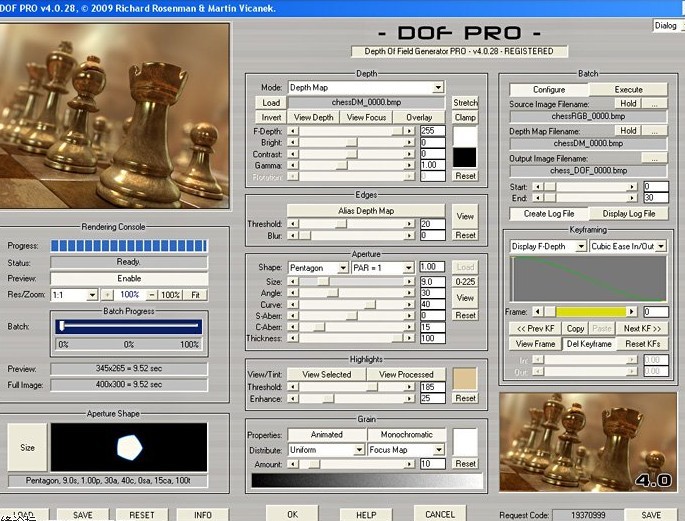Click F-Depth slider left arrow
685x521 pixels.
click(x=293, y=131)
